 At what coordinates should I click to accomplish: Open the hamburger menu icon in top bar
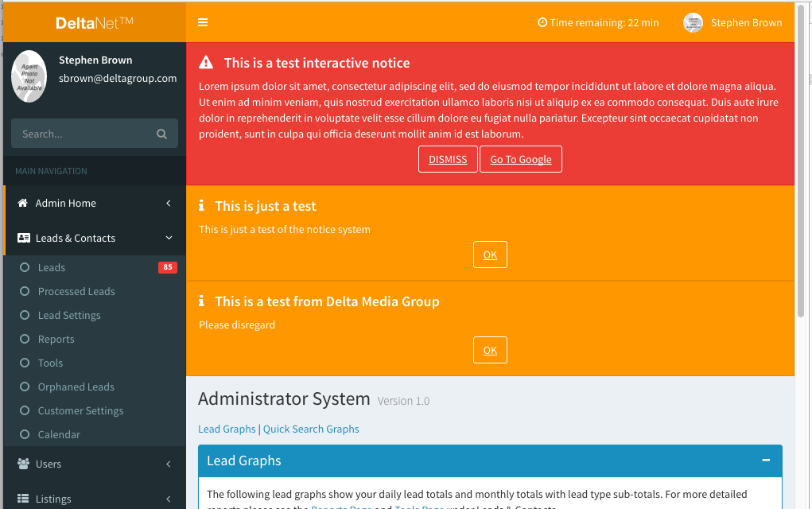(203, 22)
